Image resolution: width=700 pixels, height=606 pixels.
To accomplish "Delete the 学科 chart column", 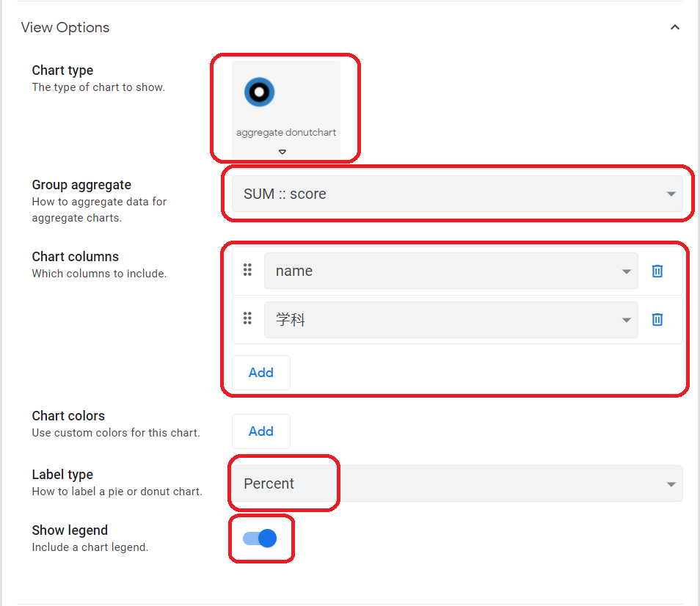I will point(657,320).
